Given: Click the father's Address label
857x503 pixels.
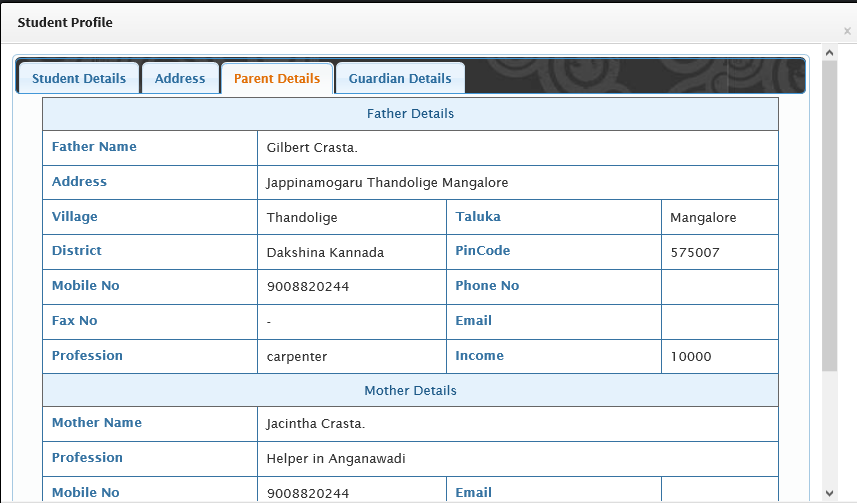Looking at the screenshot, I should pos(79,182).
